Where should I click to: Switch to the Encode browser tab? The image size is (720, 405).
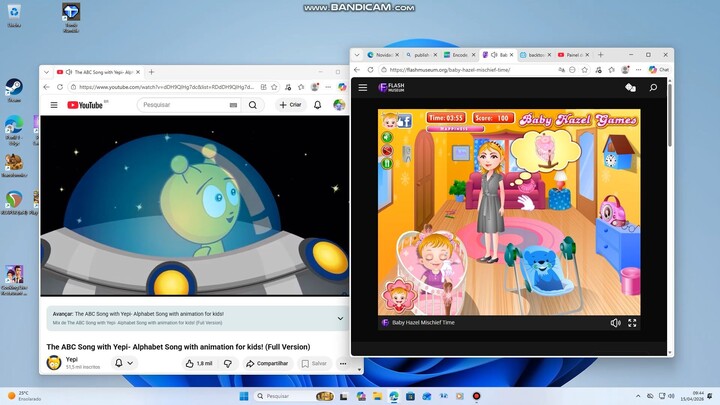457,55
